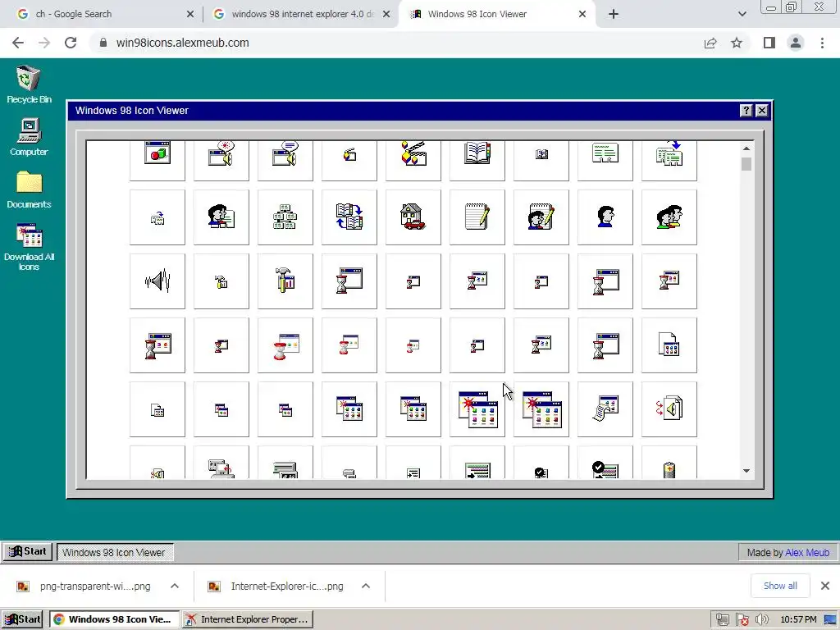
Task: Open the web page's Start button
Action: tap(28, 551)
